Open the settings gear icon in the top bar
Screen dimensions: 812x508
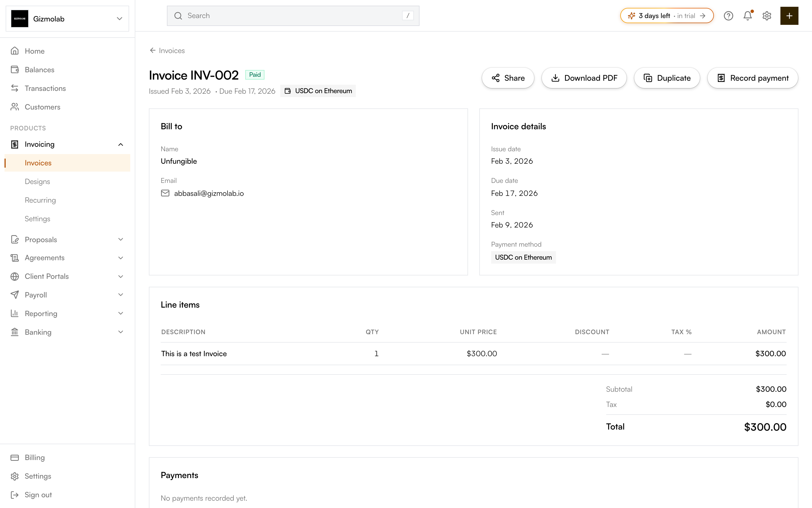coord(767,16)
